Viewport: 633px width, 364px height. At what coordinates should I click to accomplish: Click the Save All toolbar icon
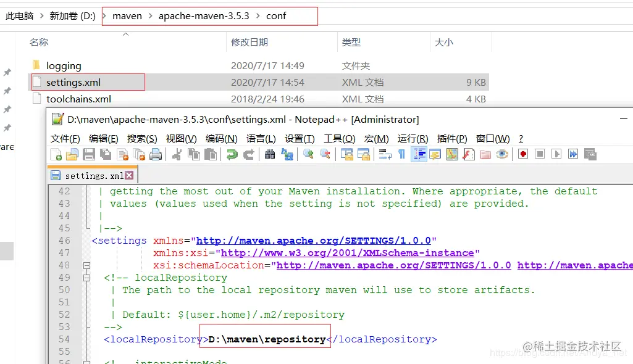[x=106, y=154]
